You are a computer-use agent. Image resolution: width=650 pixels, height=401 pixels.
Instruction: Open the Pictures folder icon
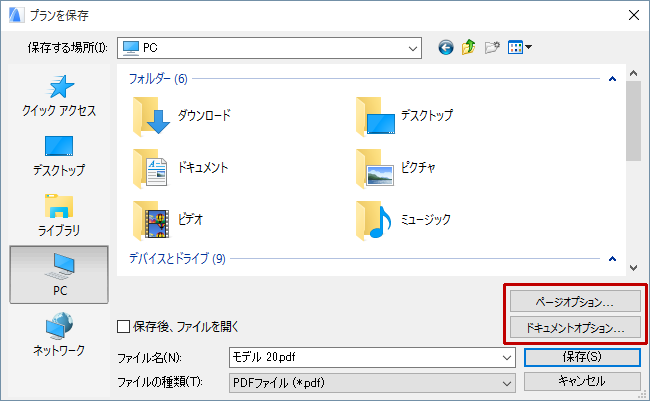375,168
